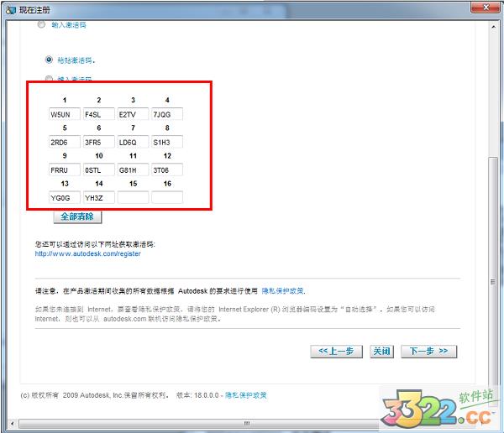The width and height of the screenshot is (504, 433).
Task: Click activation code field 3 containing E2TV
Action: click(133, 114)
